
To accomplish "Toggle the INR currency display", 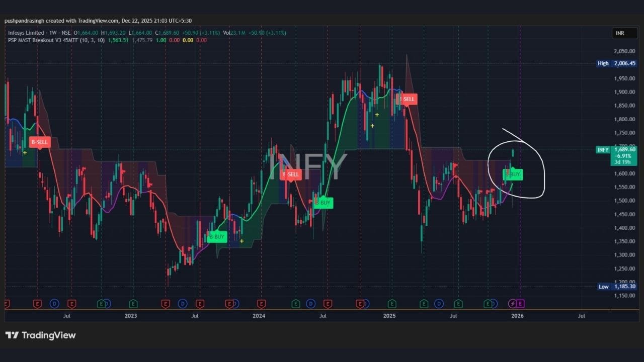I will point(624,33).
